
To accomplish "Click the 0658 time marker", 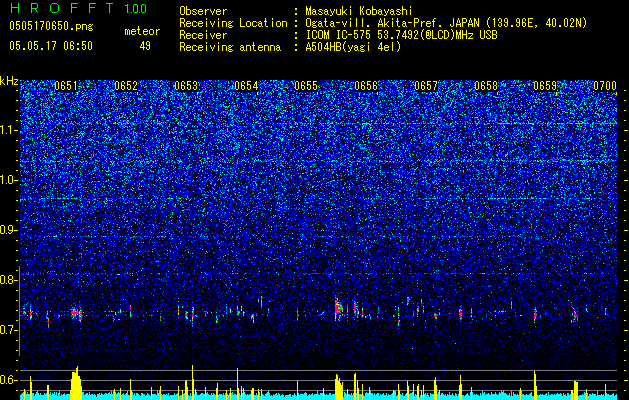I will coord(486,86).
